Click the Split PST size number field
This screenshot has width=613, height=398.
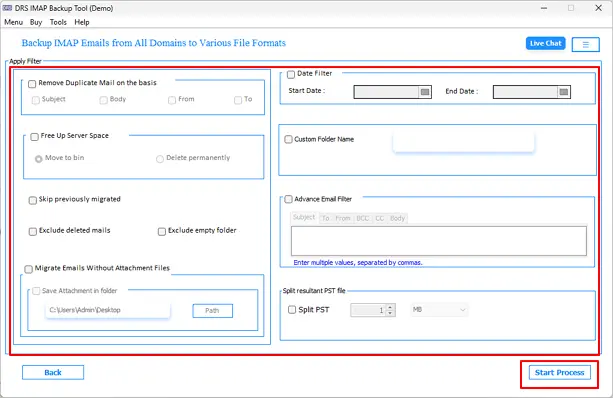click(x=368, y=310)
